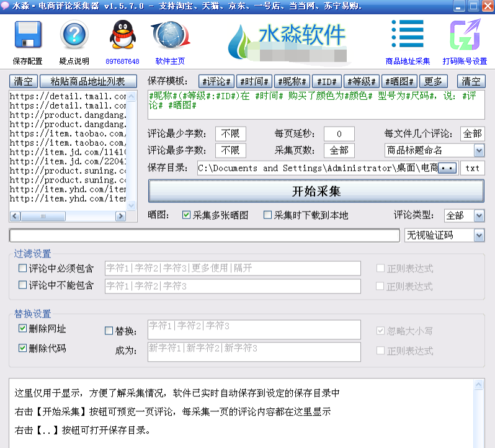Viewport: 495px width, 448px height.
Task: Expand the 无视验证码 dropdown
Action: click(x=479, y=236)
